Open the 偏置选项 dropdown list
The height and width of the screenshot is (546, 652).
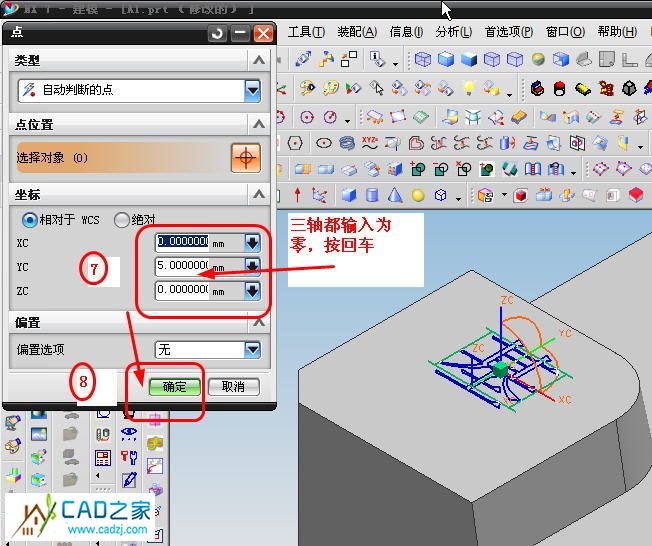click(x=252, y=350)
